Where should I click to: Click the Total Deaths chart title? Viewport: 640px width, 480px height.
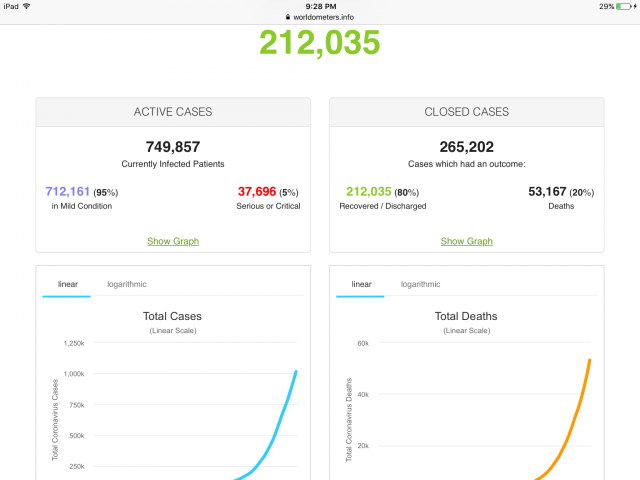[x=466, y=316]
